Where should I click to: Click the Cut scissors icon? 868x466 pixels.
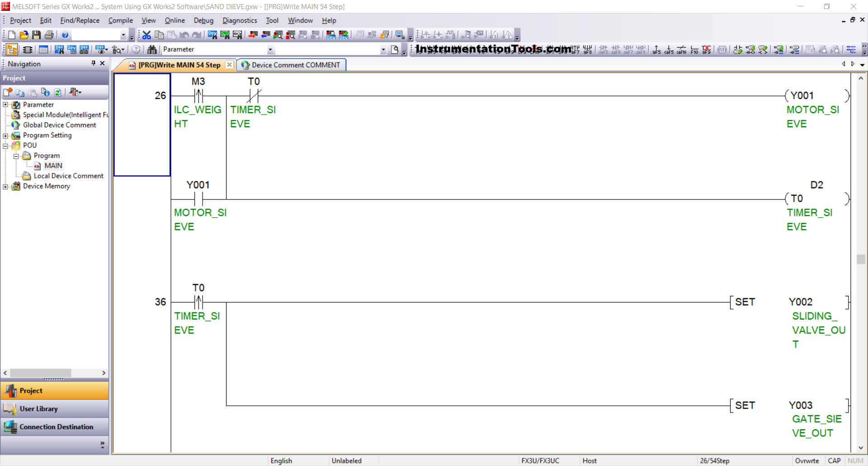tap(146, 35)
